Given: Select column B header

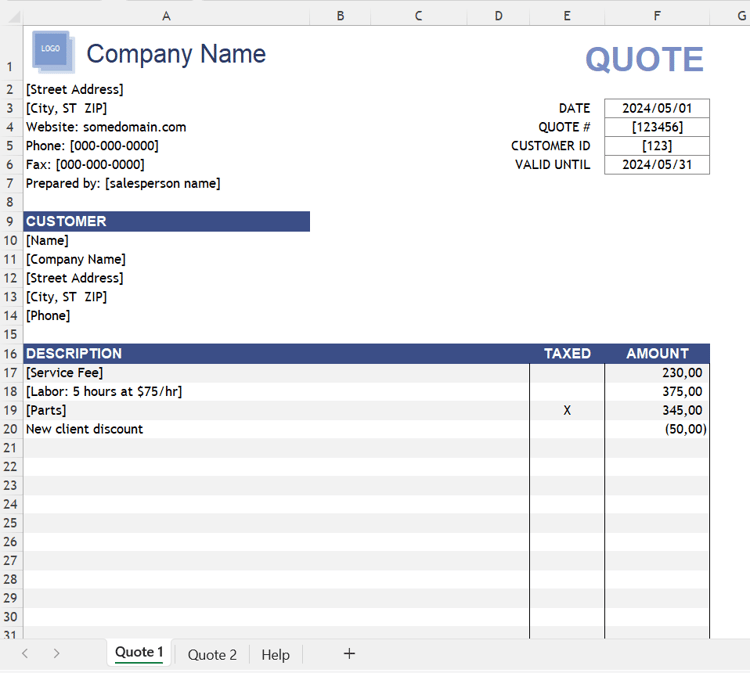Looking at the screenshot, I should [340, 16].
